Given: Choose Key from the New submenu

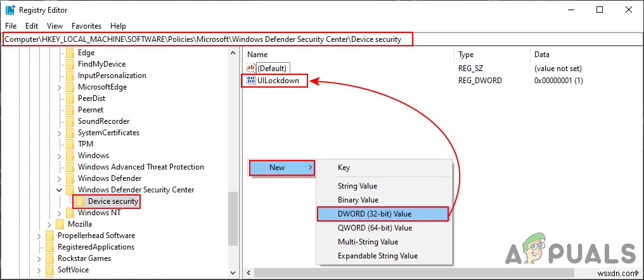Looking at the screenshot, I should point(344,168).
